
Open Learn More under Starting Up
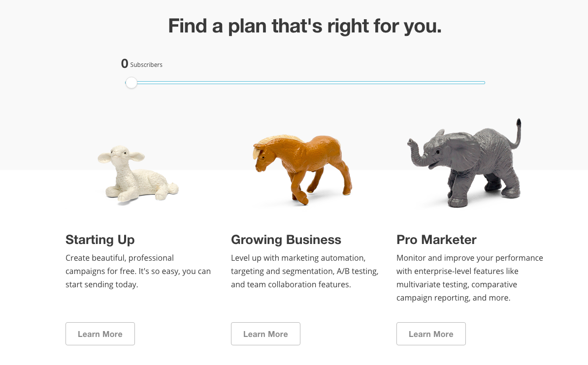pos(100,334)
